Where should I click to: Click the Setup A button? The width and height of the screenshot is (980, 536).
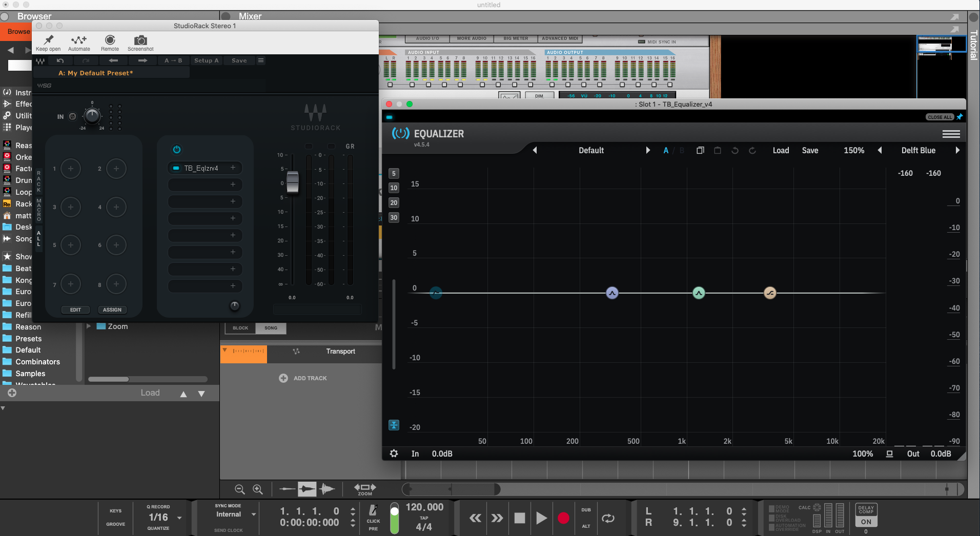(x=206, y=60)
